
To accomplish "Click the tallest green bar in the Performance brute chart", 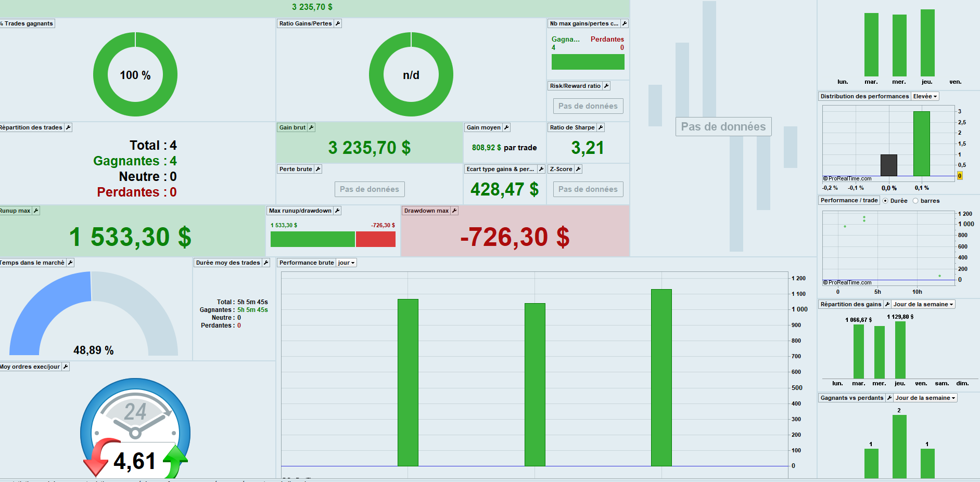I will pos(661,377).
